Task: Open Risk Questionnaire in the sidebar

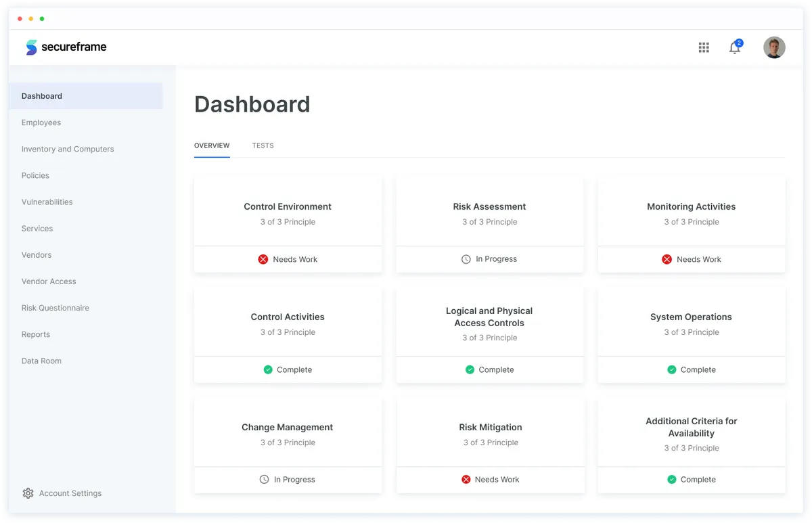Action: tap(55, 307)
